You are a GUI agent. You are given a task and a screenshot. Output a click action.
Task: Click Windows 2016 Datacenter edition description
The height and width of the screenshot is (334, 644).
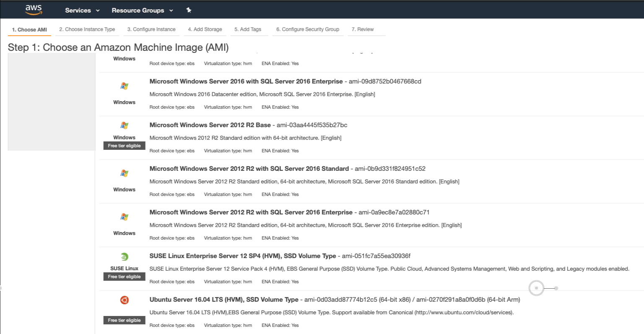(x=262, y=94)
